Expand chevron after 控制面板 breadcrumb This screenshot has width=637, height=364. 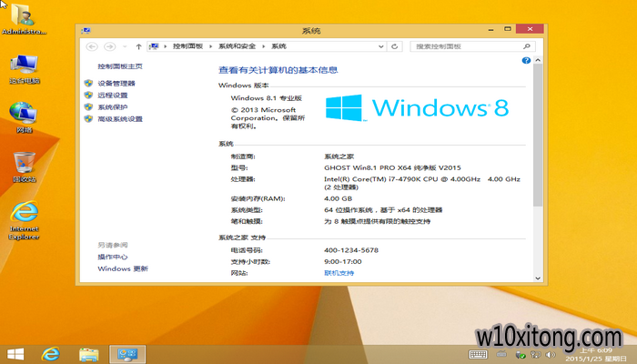point(210,46)
